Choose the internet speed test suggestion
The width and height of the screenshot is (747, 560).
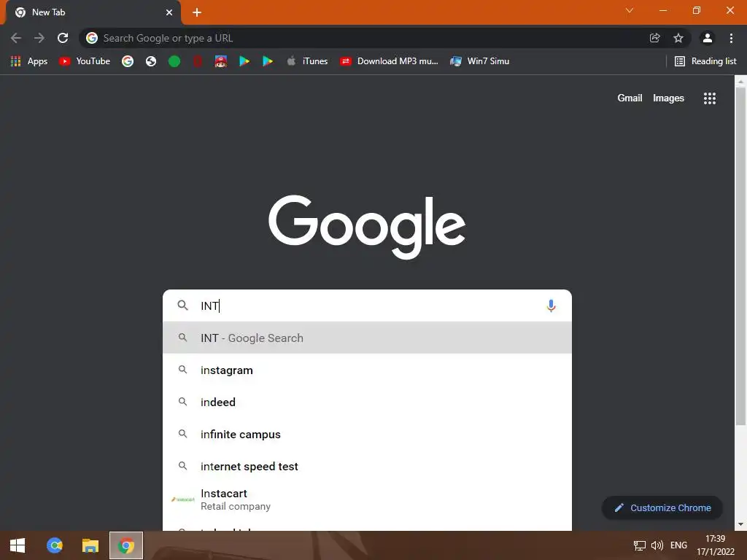tap(368, 466)
